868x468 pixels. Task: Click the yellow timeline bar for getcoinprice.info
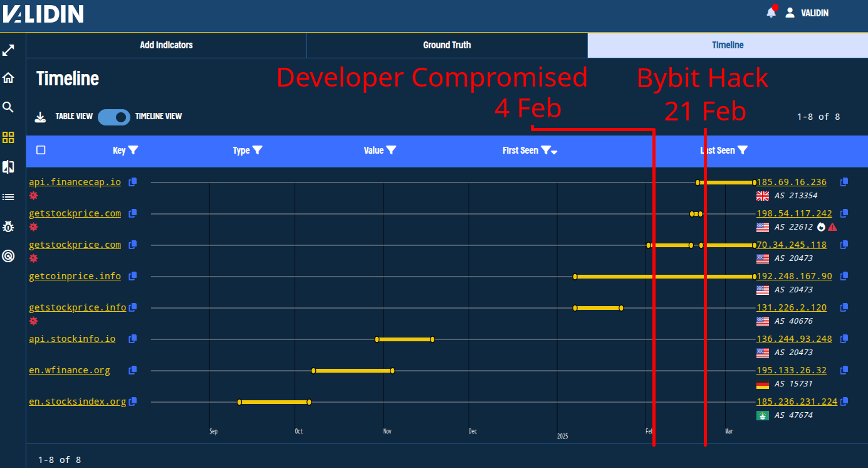pyautogui.click(x=664, y=276)
